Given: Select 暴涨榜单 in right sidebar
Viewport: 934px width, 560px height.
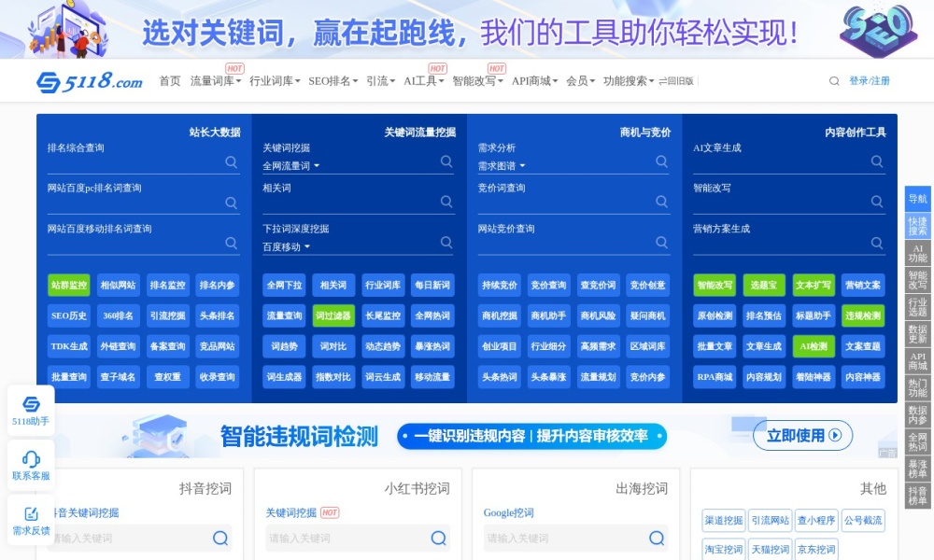Looking at the screenshot, I should point(917,469).
